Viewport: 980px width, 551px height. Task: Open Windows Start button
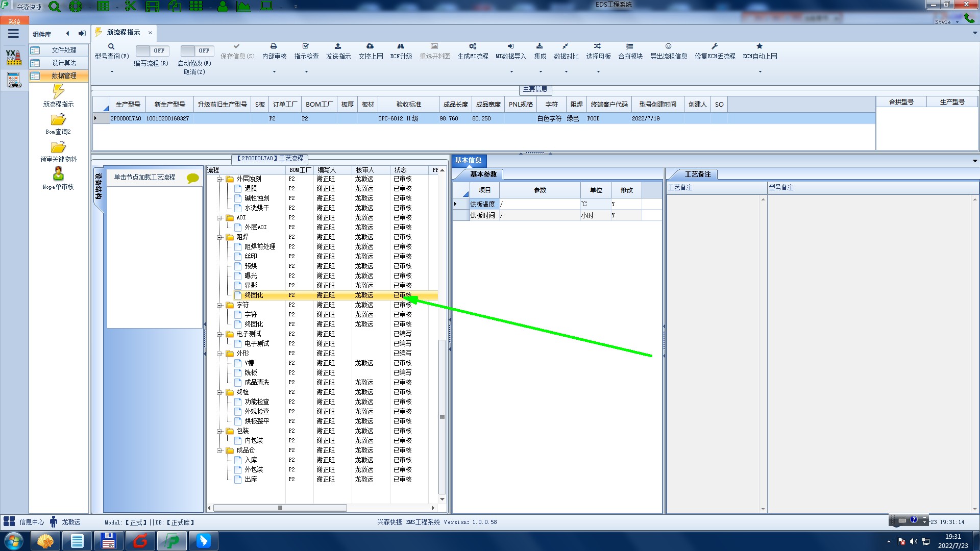click(14, 541)
